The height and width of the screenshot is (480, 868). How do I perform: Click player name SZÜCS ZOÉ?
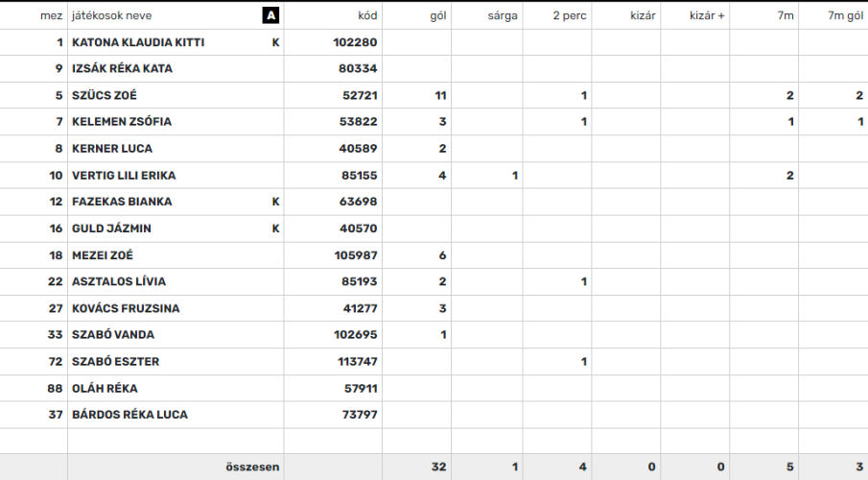click(x=105, y=95)
